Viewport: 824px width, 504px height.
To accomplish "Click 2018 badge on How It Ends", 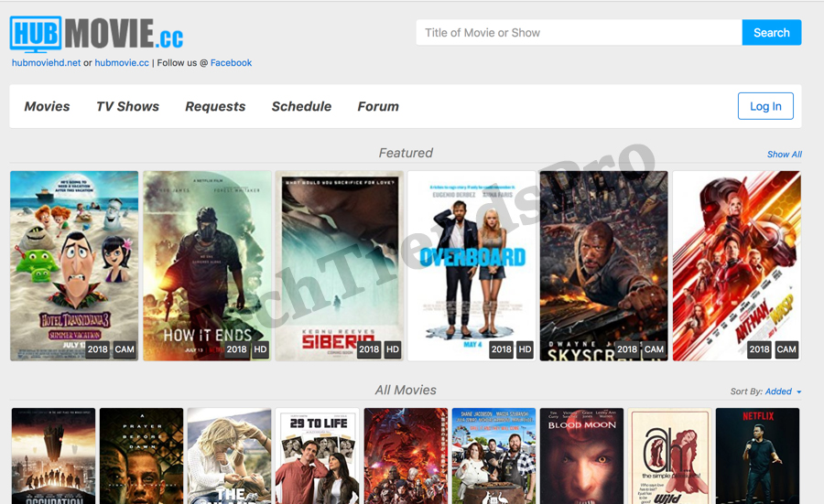I will click(x=236, y=349).
